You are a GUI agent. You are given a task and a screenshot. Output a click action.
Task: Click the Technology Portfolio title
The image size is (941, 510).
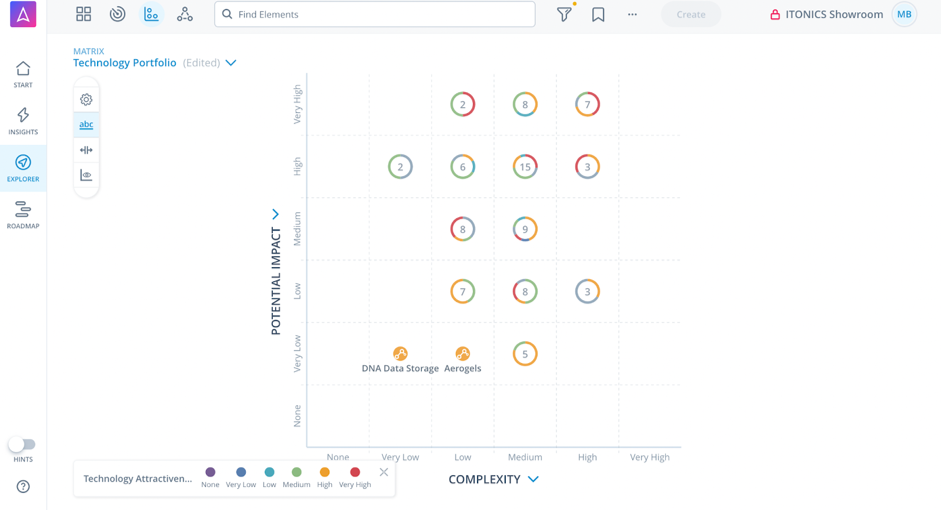(125, 63)
